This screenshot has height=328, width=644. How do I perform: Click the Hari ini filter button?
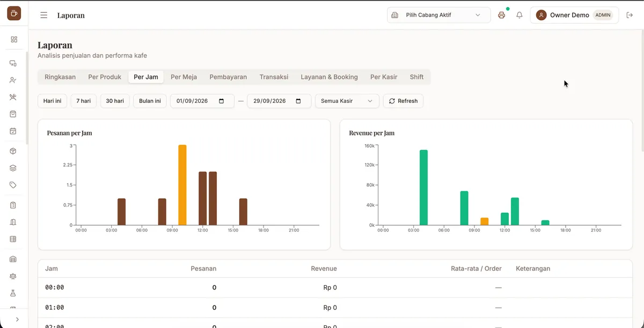(x=53, y=101)
